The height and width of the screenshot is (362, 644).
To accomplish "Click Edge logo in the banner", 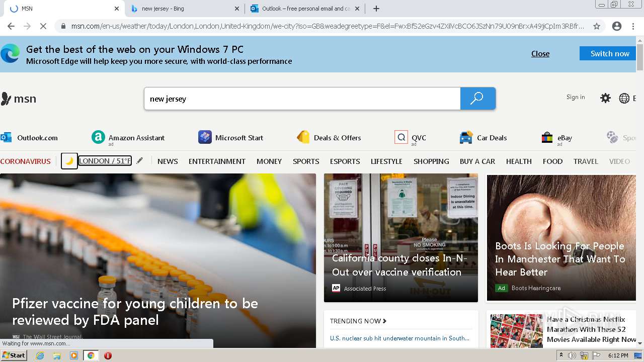I will tap(10, 53).
